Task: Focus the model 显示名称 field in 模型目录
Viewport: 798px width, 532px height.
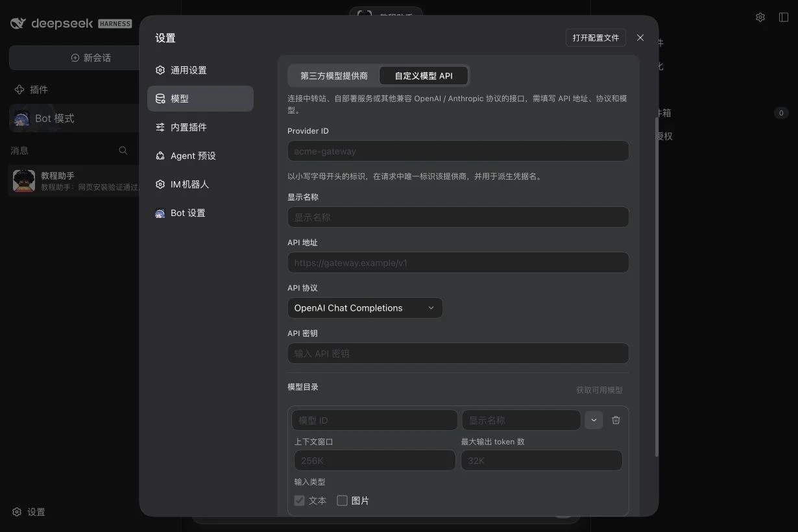Action: (521, 420)
